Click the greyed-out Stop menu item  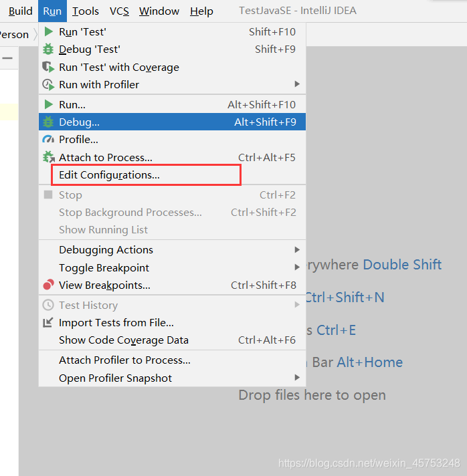(x=172, y=195)
